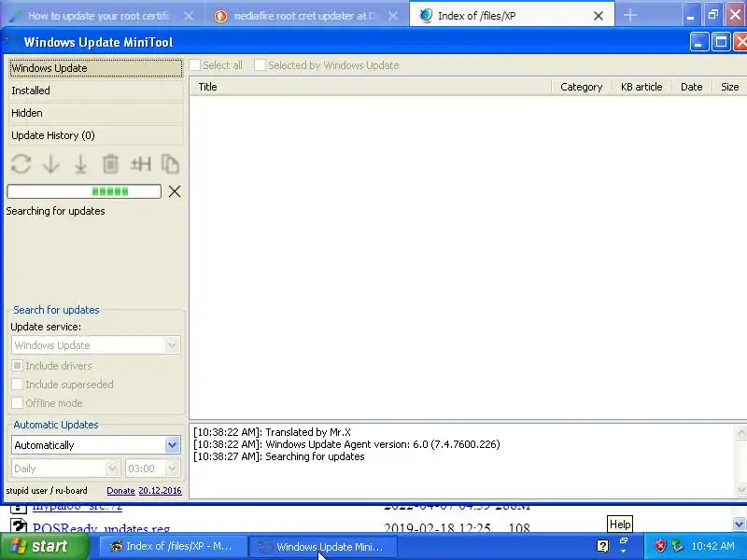This screenshot has height=560, width=747.
Task: Open the 03:00 time dropdown
Action: coord(153,469)
